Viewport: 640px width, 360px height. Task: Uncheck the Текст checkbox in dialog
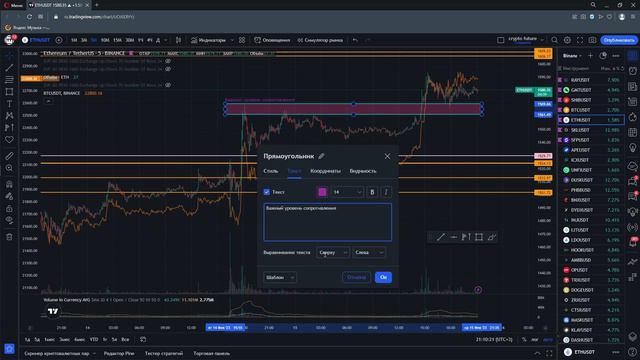coord(267,192)
